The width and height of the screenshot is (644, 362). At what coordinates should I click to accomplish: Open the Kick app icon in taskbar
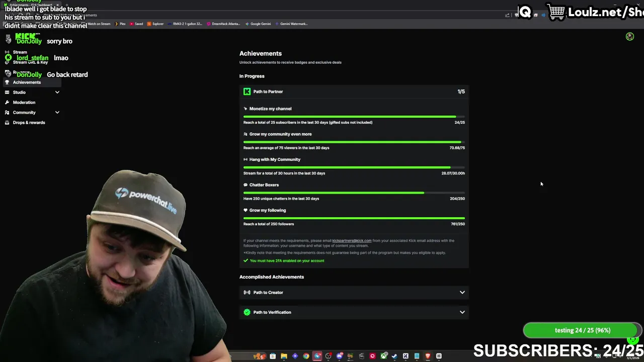click(406, 356)
